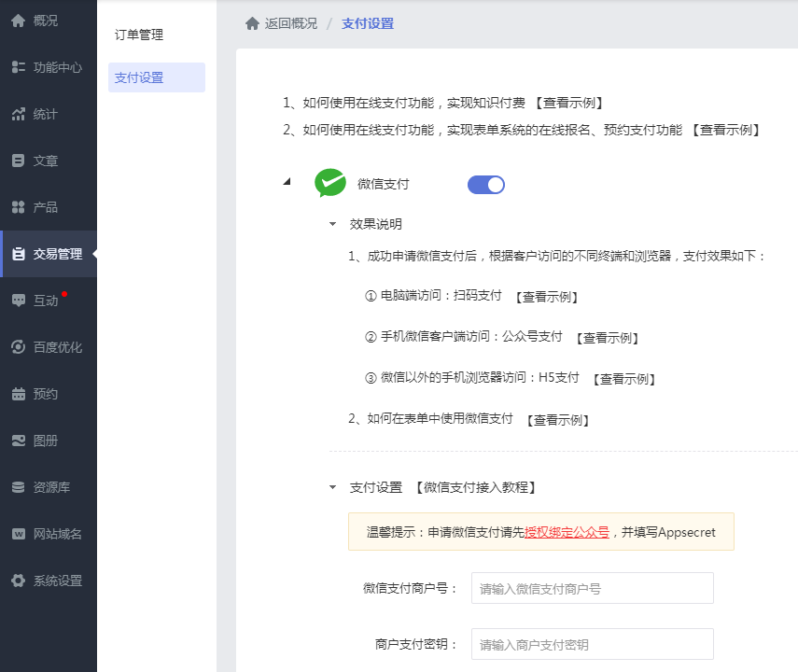This screenshot has width=798, height=672.
Task: Collapse the 微信支付 section triangle
Action: [x=287, y=181]
